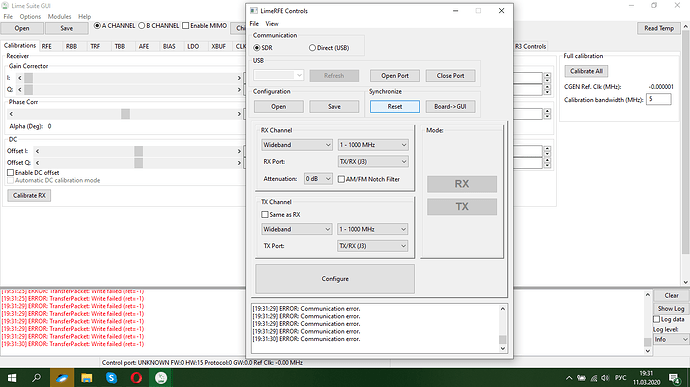Image resolution: width=690 pixels, height=387 pixels.
Task: Switch to RBB tab
Action: (x=71, y=46)
